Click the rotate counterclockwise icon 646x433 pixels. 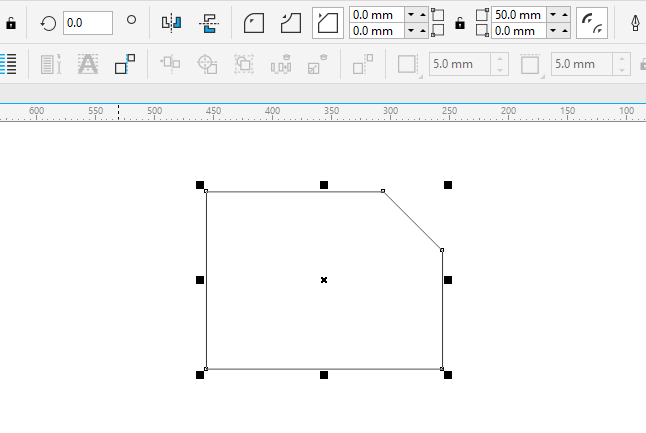48,22
